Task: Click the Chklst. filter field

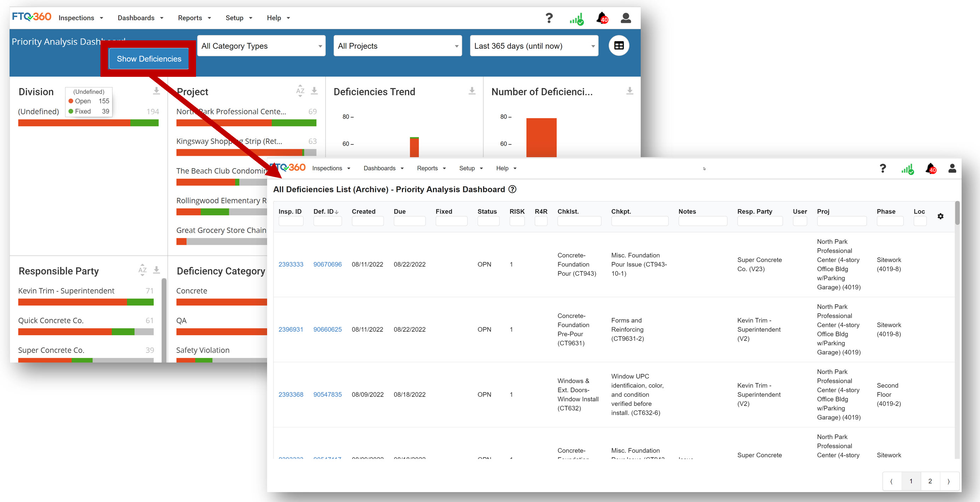Action: (579, 221)
